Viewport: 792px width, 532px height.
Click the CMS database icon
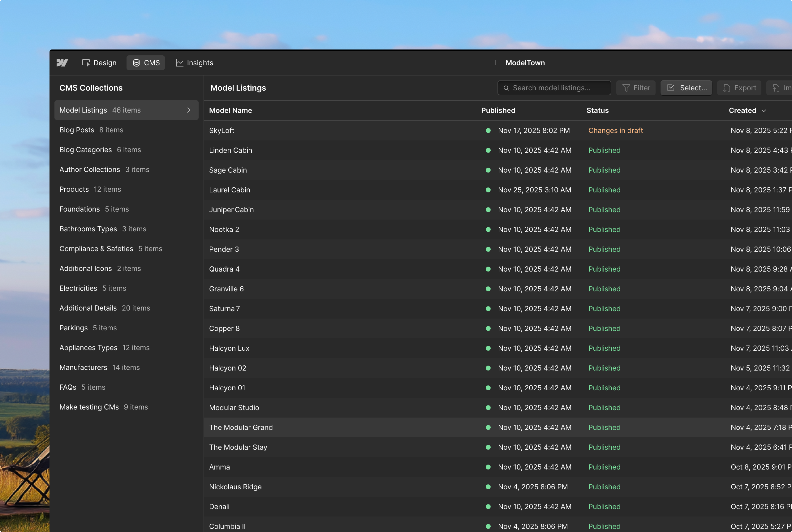[x=136, y=63]
